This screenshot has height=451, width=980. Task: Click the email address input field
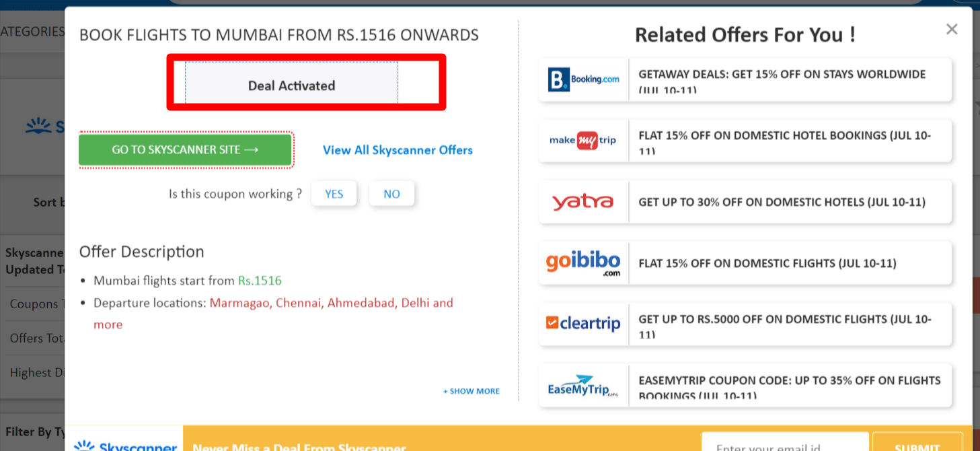point(785,445)
